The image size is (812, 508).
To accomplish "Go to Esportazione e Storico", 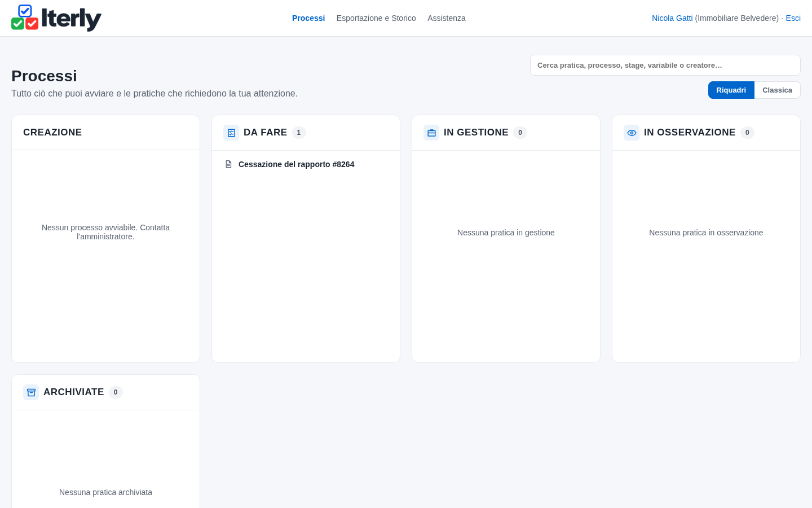I will pos(376,18).
